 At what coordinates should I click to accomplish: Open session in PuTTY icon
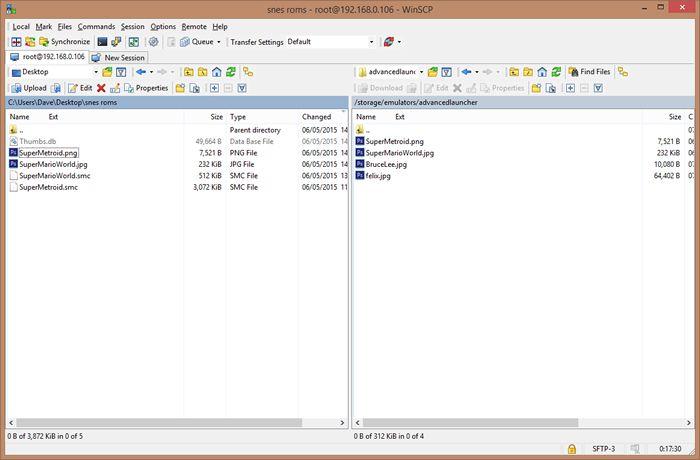pos(116,42)
